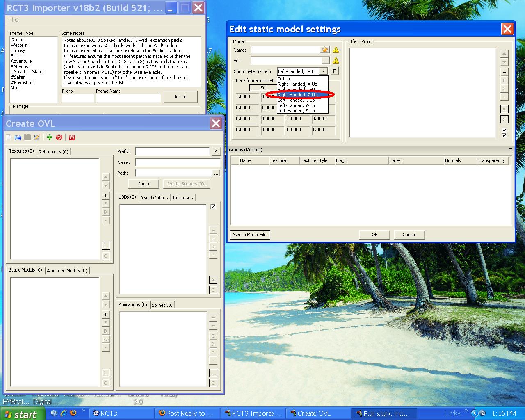The height and width of the screenshot is (420, 525).
Task: Click the red power icon in the toolbar
Action: coord(72,137)
